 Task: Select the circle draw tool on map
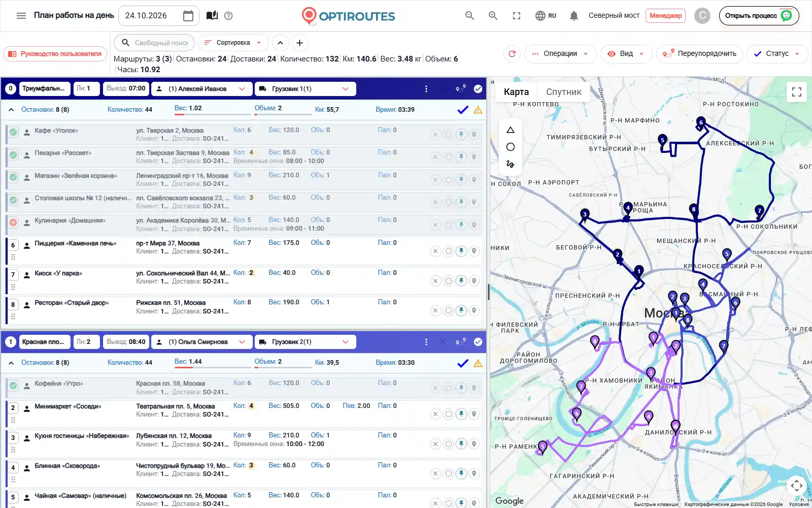[511, 147]
